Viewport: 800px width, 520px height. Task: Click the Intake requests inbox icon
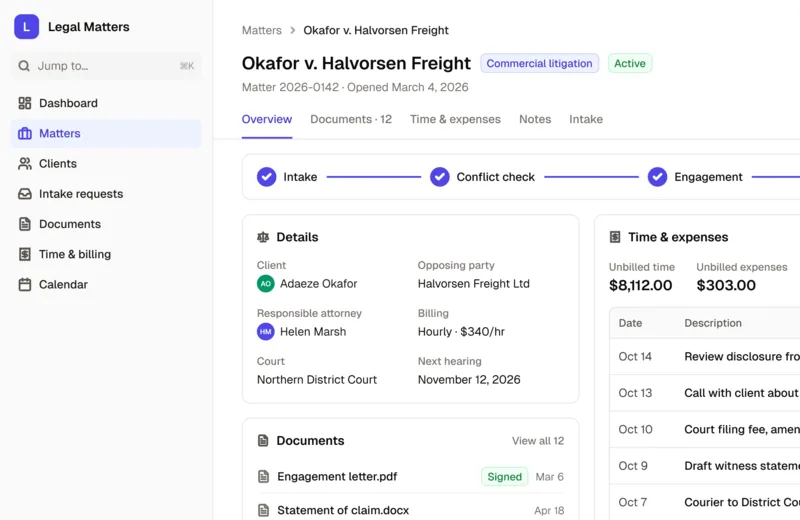click(24, 194)
